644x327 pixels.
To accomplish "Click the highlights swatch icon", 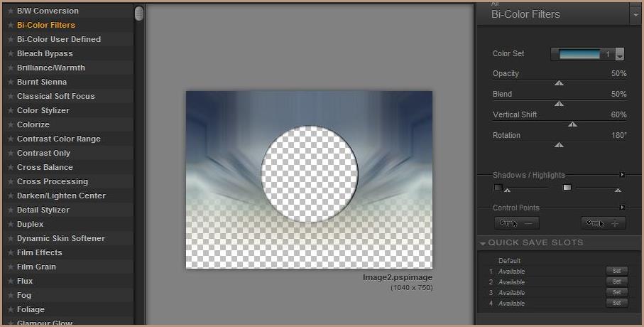I will [x=567, y=188].
